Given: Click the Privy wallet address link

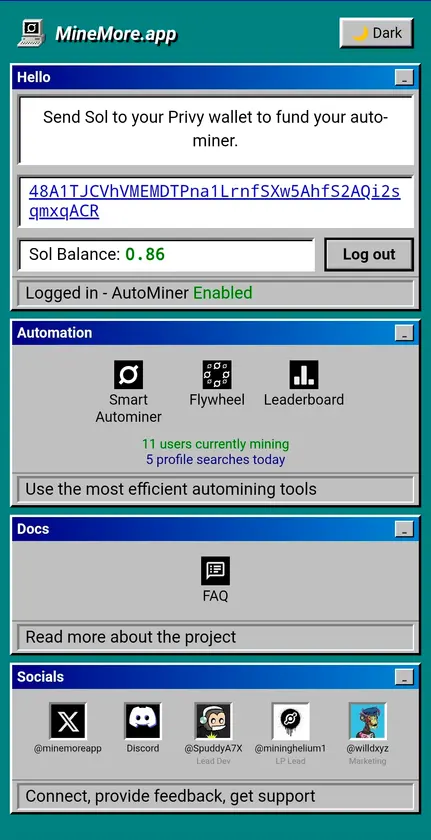Looking at the screenshot, I should 215,201.
